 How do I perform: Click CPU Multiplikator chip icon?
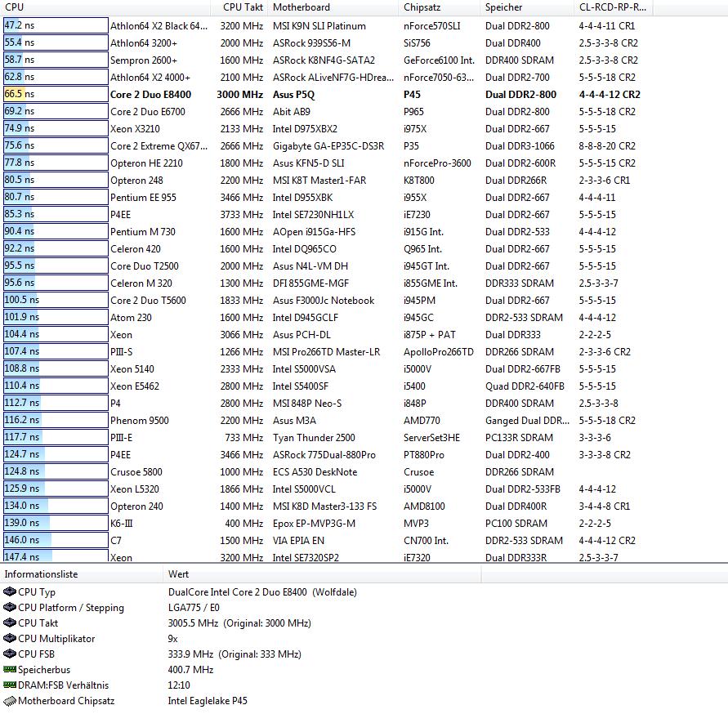tap(10, 639)
